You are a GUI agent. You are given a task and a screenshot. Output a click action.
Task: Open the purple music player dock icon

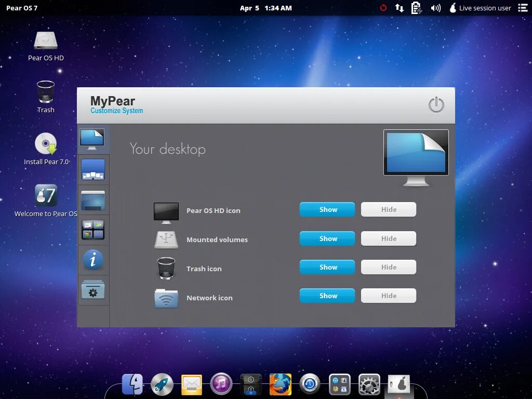pos(221,384)
